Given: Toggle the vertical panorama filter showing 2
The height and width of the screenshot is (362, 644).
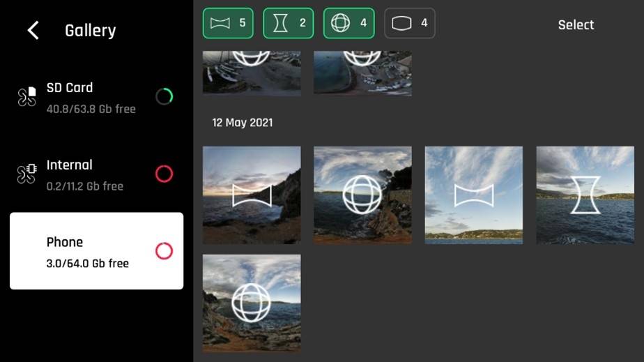Looking at the screenshot, I should [x=288, y=24].
